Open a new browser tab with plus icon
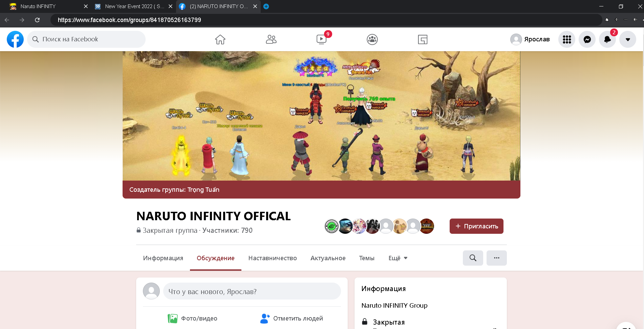Viewport: 644px width, 329px height. click(266, 6)
